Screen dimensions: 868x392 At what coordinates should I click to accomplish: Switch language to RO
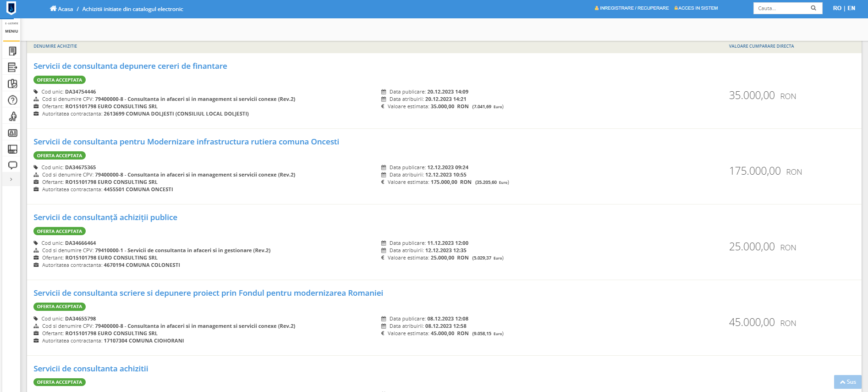coord(837,8)
